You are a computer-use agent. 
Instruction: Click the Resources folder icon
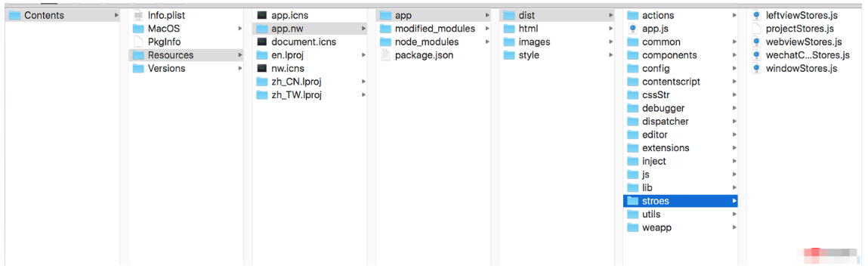(x=138, y=55)
